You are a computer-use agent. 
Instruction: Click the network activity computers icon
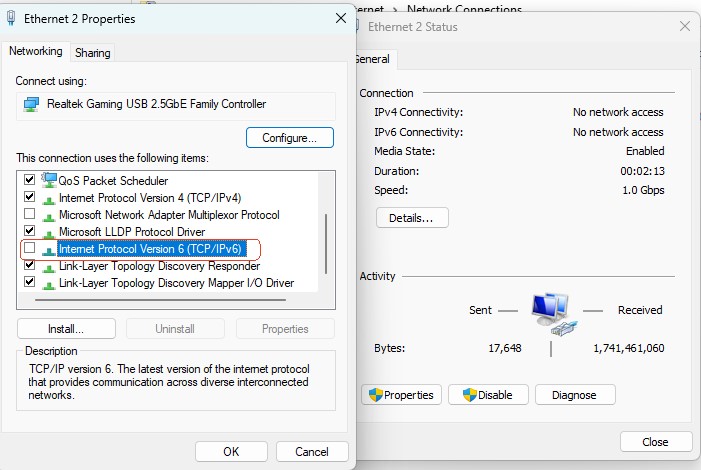(552, 312)
